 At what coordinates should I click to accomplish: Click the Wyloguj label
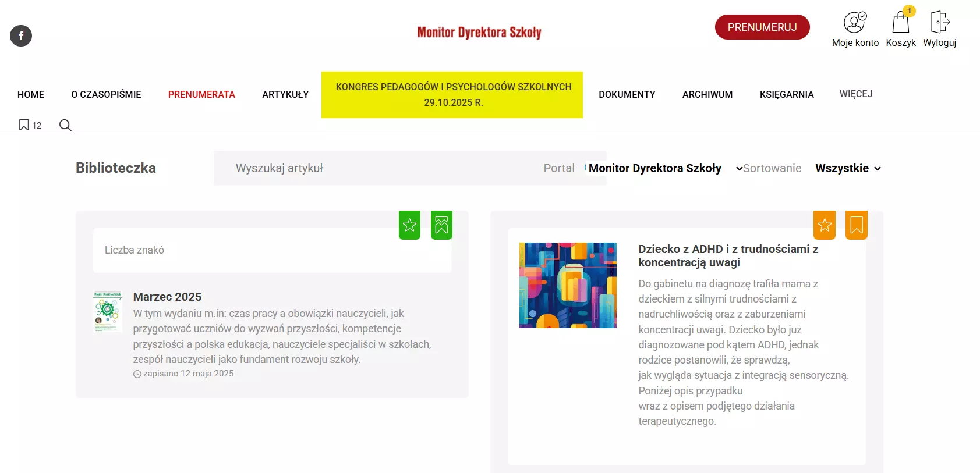click(x=940, y=43)
